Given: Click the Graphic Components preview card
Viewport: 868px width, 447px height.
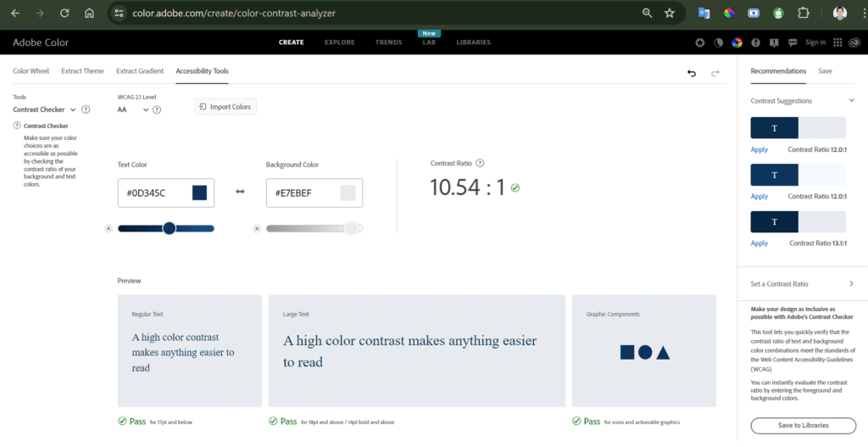Looking at the screenshot, I should pos(644,351).
